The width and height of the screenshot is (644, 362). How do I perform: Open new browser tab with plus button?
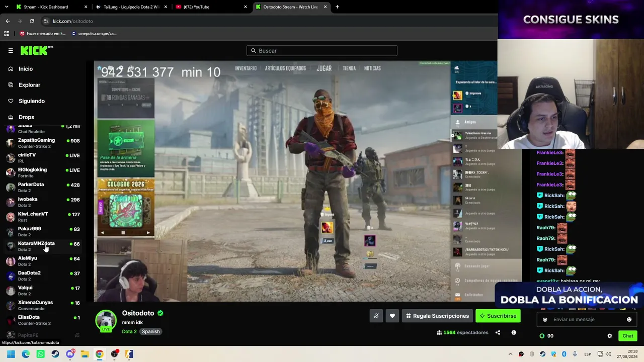point(337,7)
